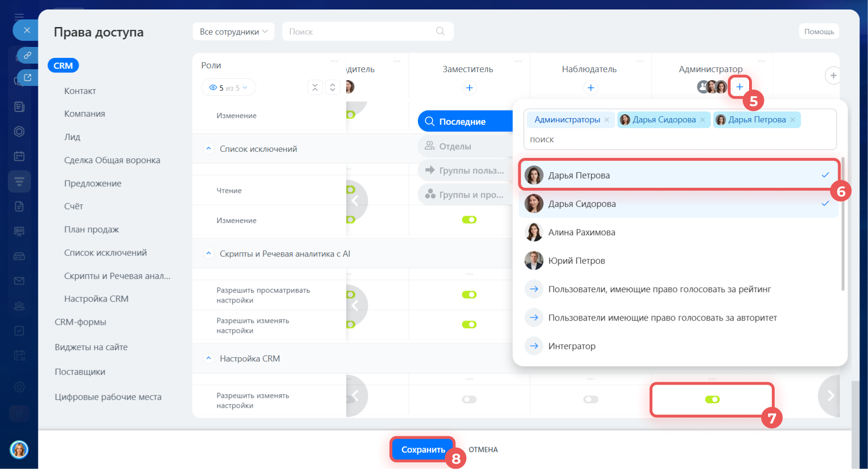
Task: Collapse the Список исключений section
Action: [x=208, y=148]
